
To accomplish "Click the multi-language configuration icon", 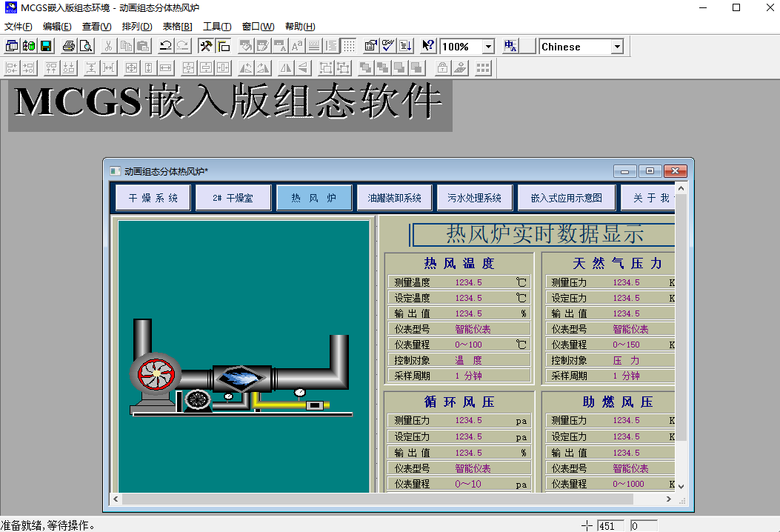I will click(510, 46).
